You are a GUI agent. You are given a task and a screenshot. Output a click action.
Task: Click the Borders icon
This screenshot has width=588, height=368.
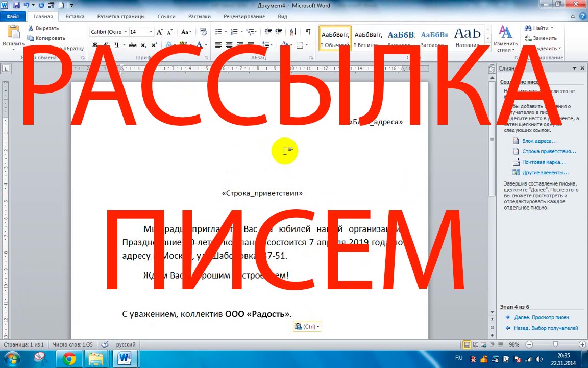[x=300, y=45]
